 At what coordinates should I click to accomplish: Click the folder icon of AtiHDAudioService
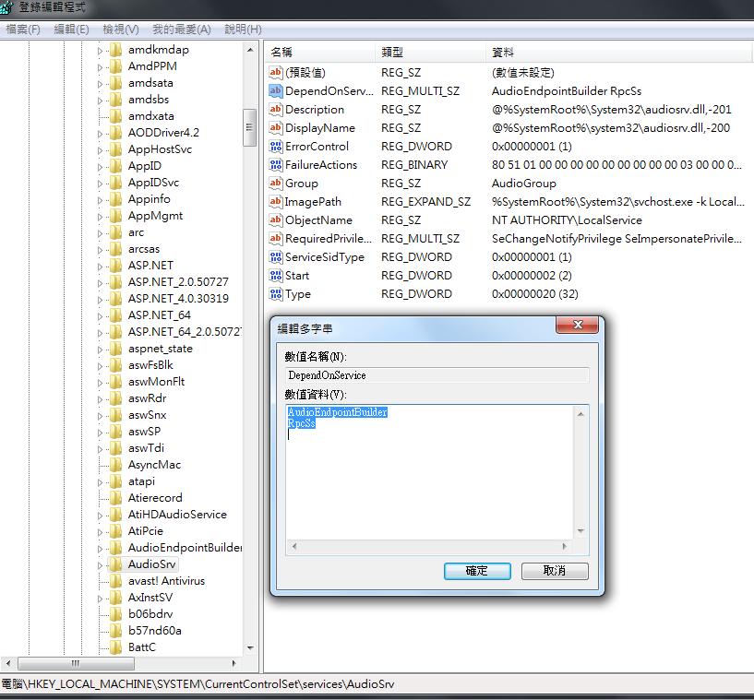tap(115, 515)
